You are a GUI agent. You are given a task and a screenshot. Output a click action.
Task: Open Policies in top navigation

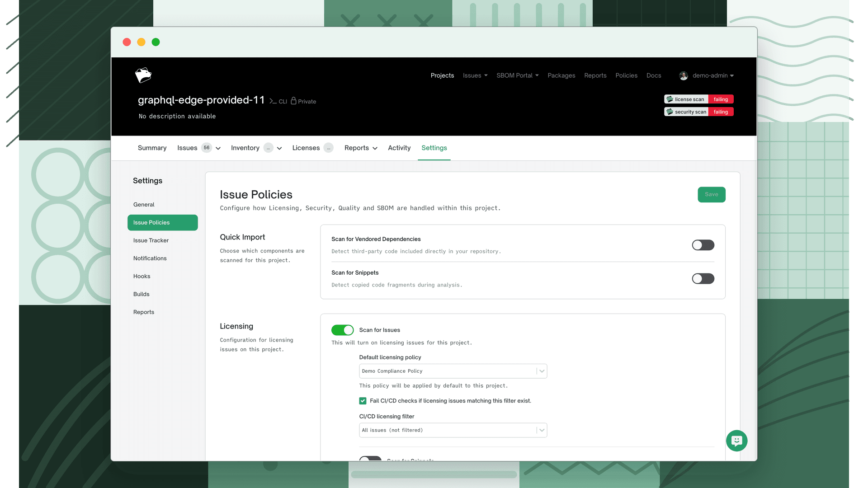click(627, 75)
